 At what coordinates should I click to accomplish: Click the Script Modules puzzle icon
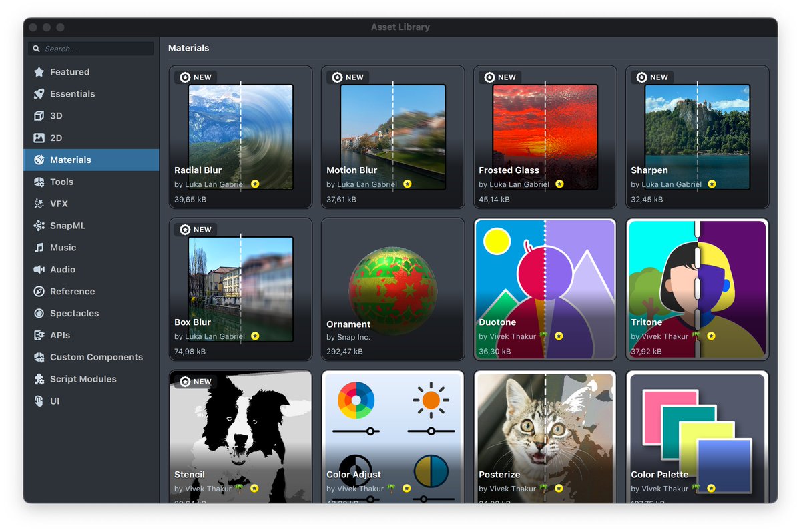(x=39, y=379)
